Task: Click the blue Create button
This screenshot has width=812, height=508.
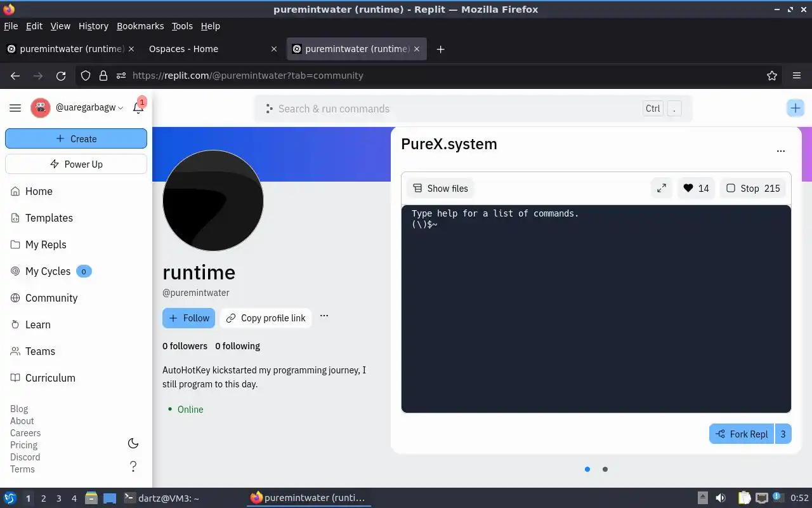Action: tap(76, 138)
